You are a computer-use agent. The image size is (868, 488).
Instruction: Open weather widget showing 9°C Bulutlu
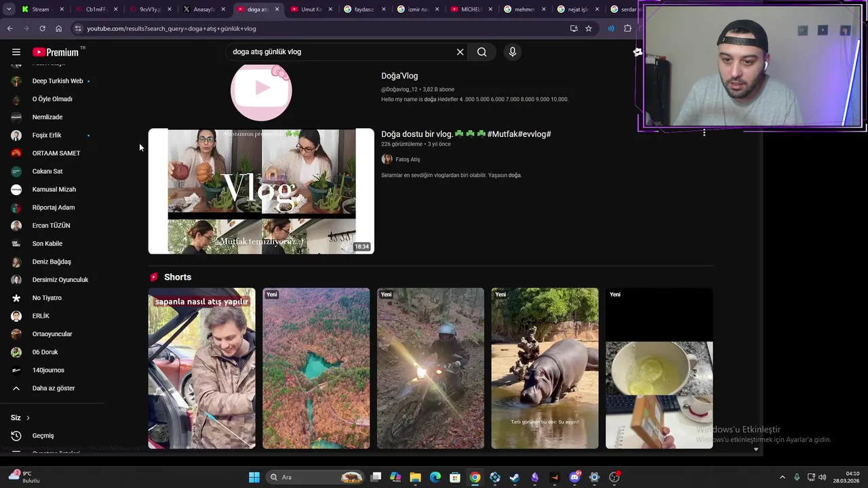tap(23, 477)
